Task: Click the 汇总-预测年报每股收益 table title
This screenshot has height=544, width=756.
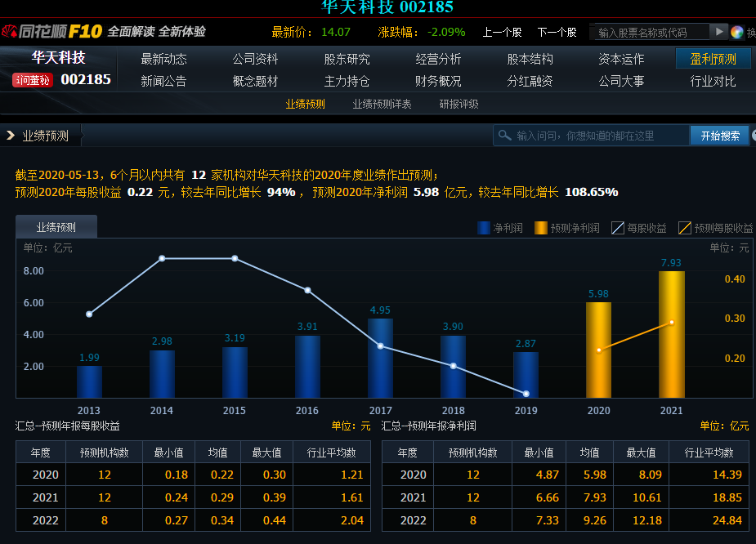Action: (68, 426)
